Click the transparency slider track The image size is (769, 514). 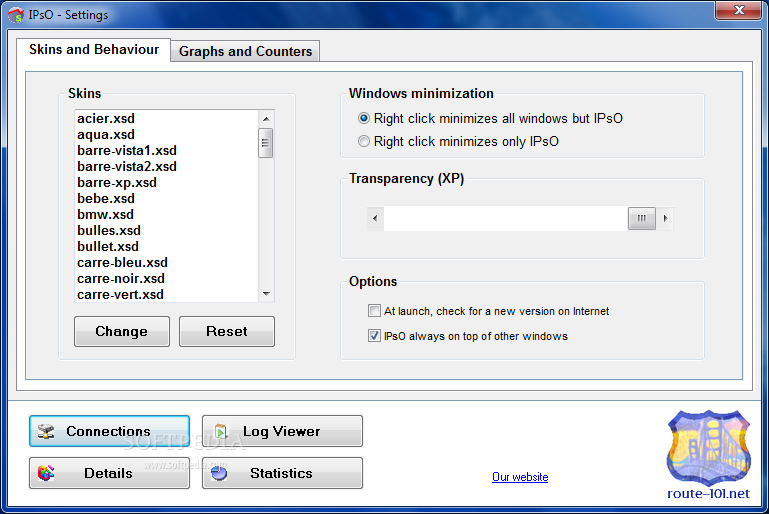tap(506, 218)
